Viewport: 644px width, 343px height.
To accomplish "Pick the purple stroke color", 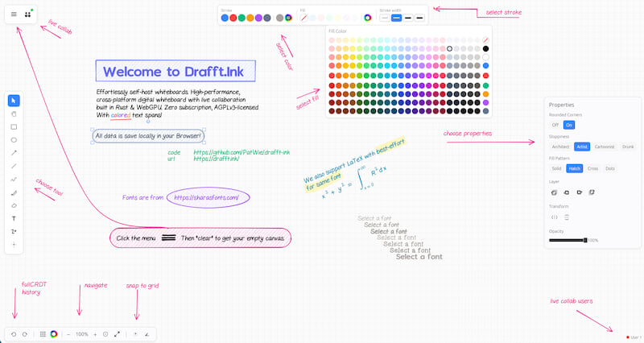I will pos(258,18).
